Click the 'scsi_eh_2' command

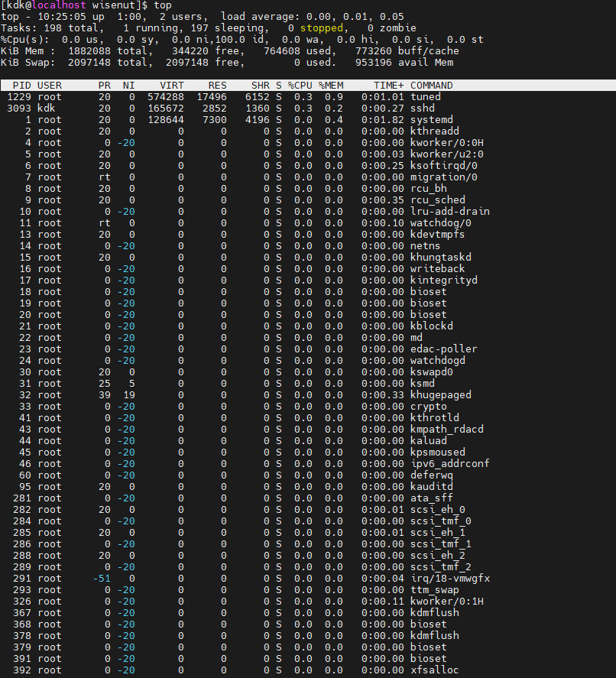point(438,555)
